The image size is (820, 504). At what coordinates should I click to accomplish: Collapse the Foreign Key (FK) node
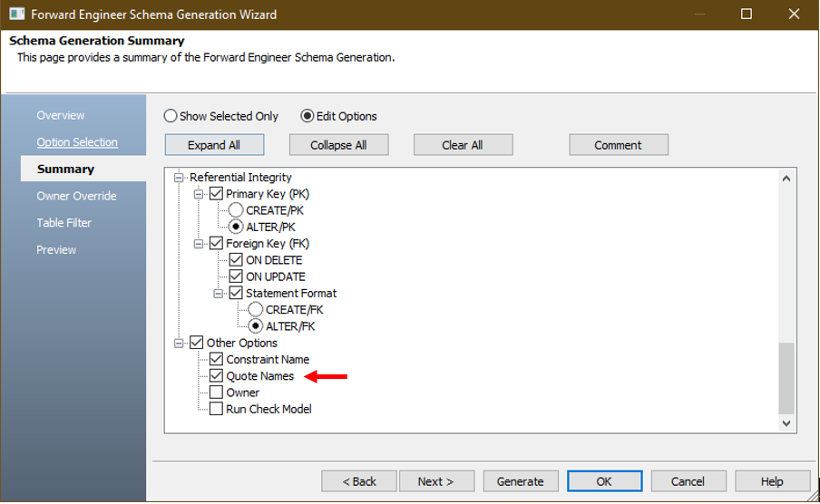pos(199,244)
